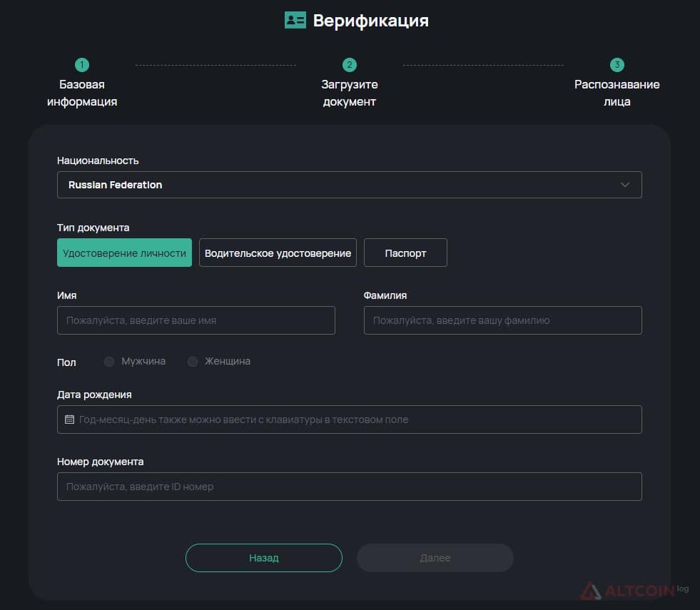
Task: Continue with the Далее button
Action: pos(435,558)
